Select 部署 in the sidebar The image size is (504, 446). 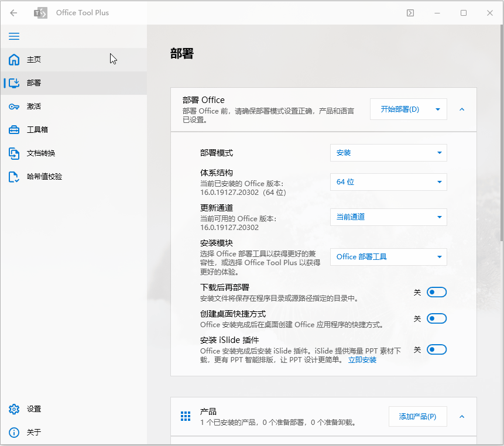click(x=74, y=83)
